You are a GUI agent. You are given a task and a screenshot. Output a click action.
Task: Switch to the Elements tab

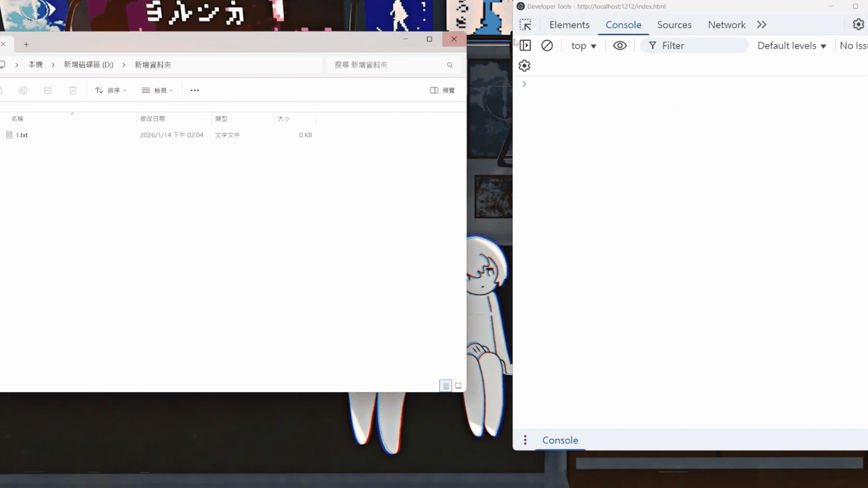click(x=569, y=25)
